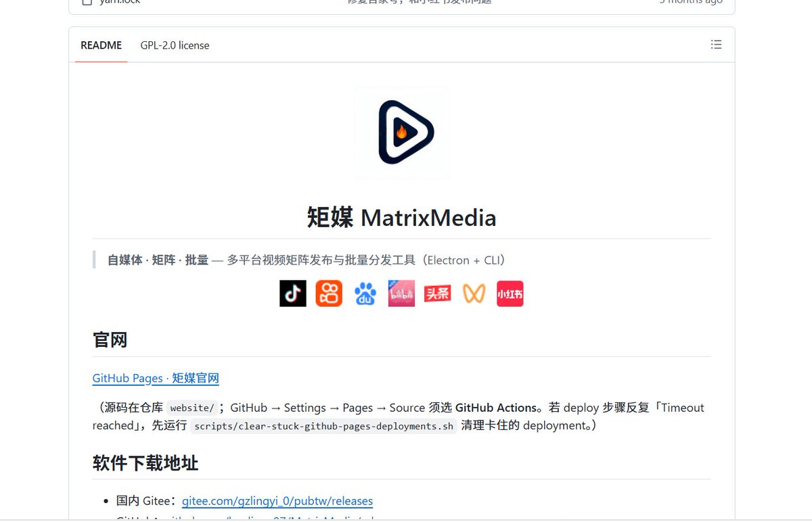Click scripts/clear-stuck-github-pages-deployments.sh code text
The width and height of the screenshot is (812, 522).
(x=323, y=426)
